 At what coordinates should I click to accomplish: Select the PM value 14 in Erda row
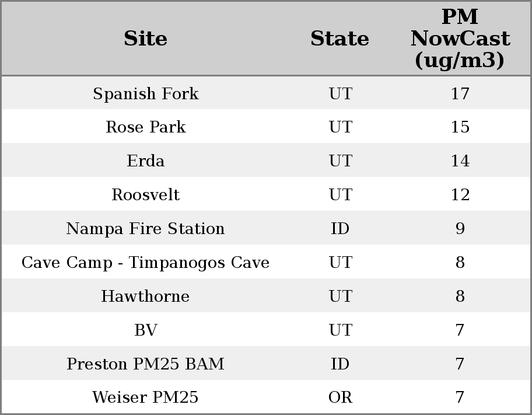pos(460,161)
